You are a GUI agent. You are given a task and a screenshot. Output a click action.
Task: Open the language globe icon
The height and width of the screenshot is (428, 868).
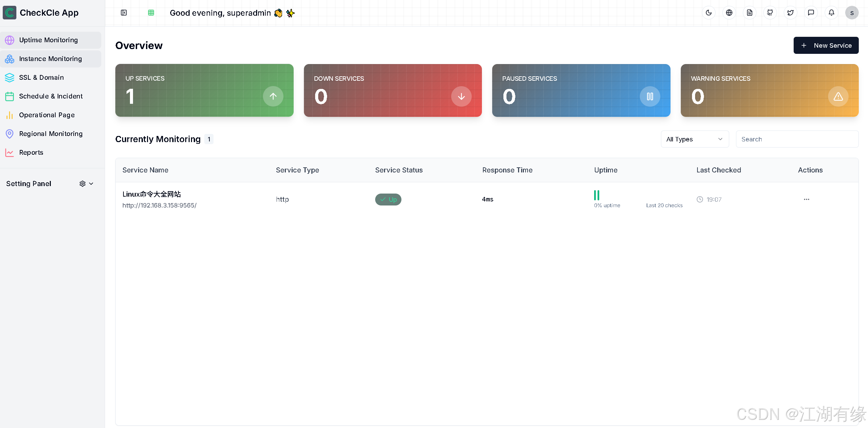(x=729, y=13)
